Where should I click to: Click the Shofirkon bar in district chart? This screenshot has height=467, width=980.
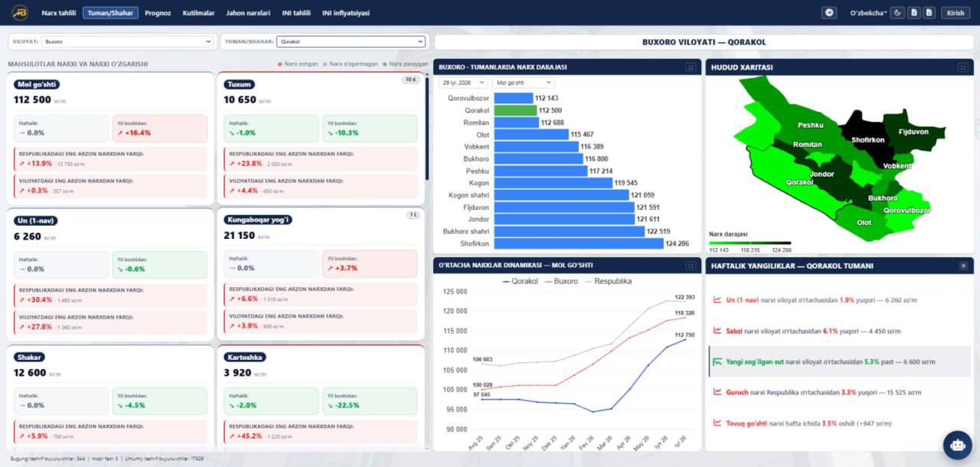(x=579, y=243)
